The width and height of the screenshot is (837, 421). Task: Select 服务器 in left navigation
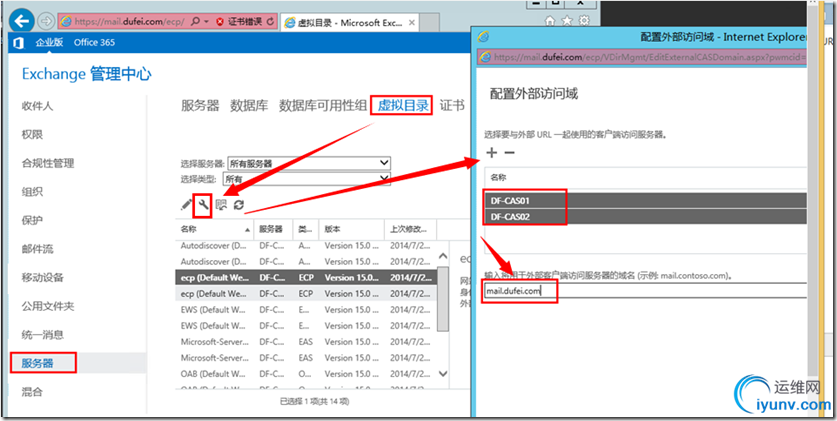[37, 363]
